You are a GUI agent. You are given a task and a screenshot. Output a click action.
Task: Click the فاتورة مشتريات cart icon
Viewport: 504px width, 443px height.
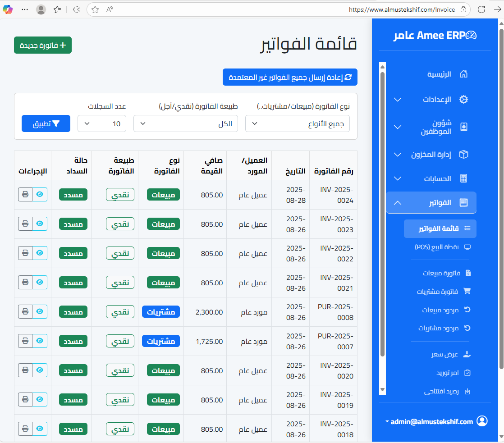[x=467, y=292]
